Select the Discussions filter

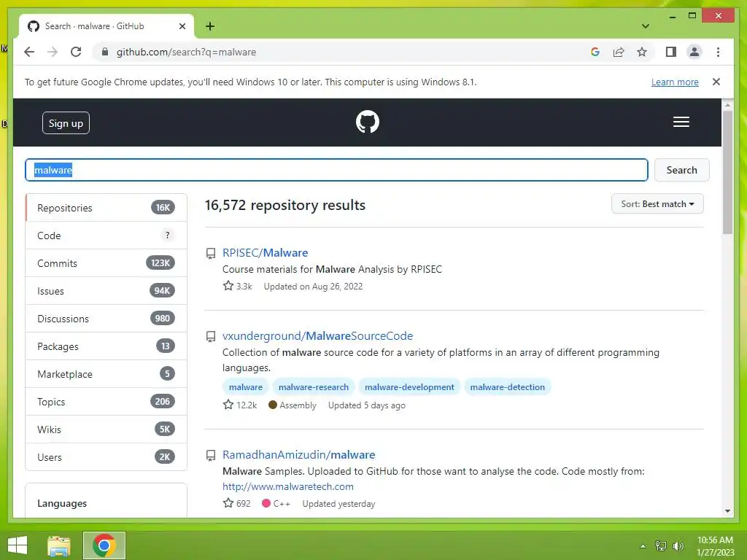(107, 319)
